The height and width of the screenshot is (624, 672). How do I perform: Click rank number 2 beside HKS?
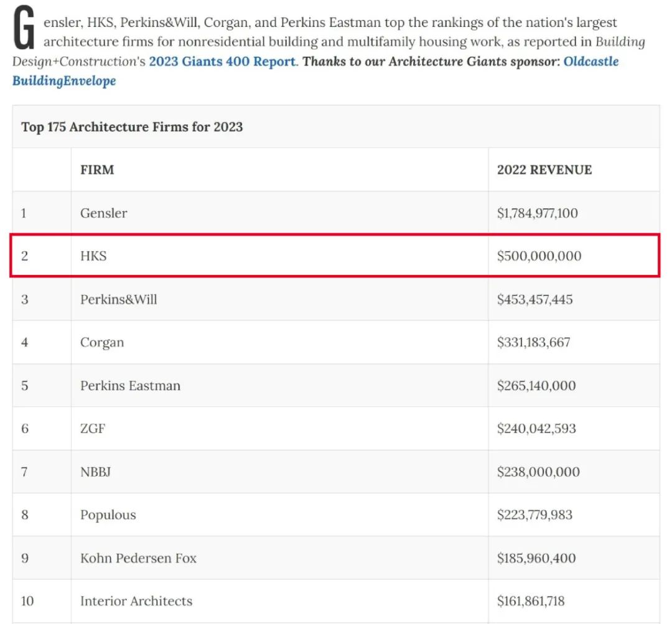25,256
